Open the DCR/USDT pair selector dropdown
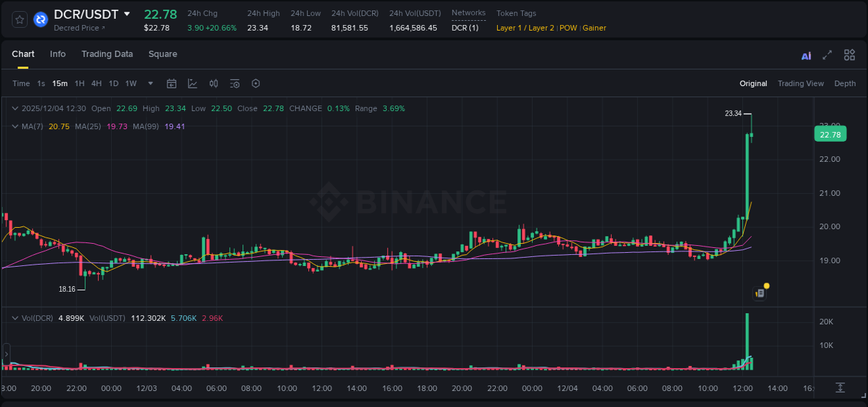The image size is (868, 407). (x=127, y=13)
